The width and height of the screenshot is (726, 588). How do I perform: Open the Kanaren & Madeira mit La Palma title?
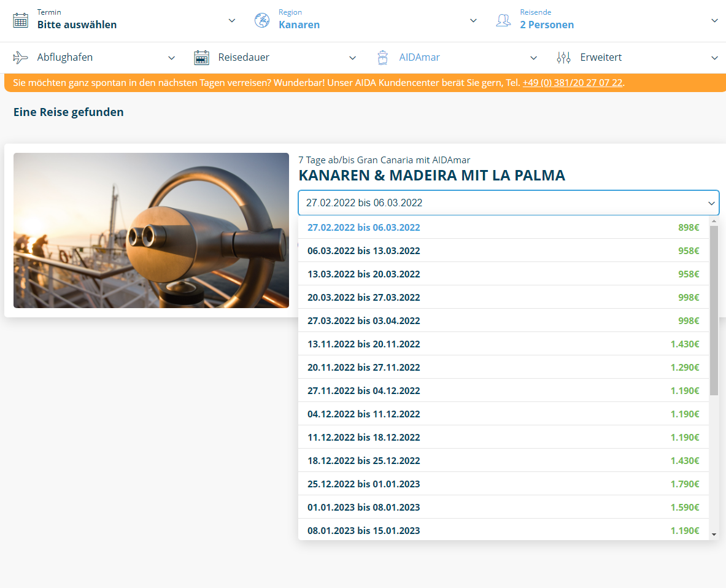coord(431,176)
